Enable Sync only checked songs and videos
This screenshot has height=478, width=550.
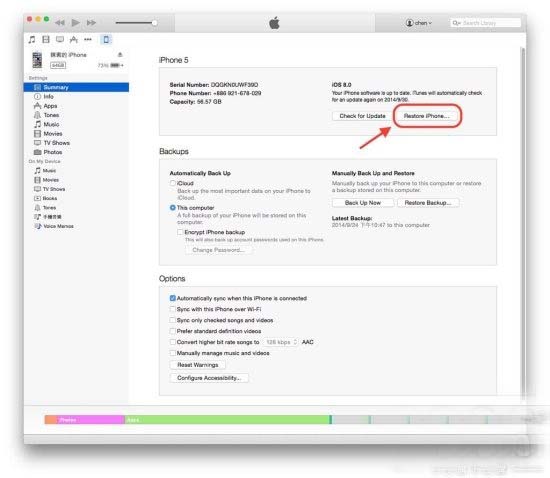click(x=173, y=320)
